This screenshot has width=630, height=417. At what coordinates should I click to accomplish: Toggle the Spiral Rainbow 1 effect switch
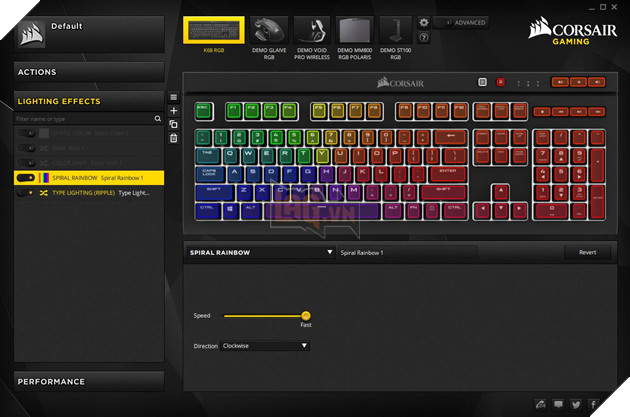[26, 178]
